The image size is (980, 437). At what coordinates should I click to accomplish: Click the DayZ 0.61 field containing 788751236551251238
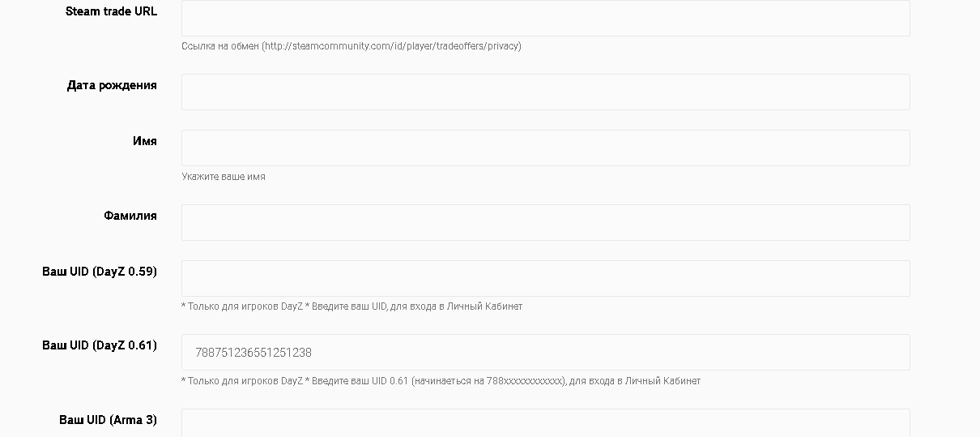click(x=546, y=352)
